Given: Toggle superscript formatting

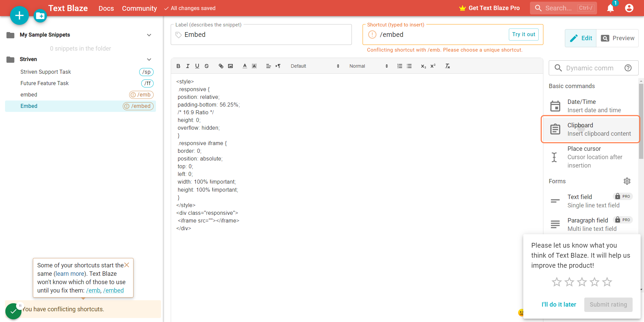Looking at the screenshot, I should point(433,66).
